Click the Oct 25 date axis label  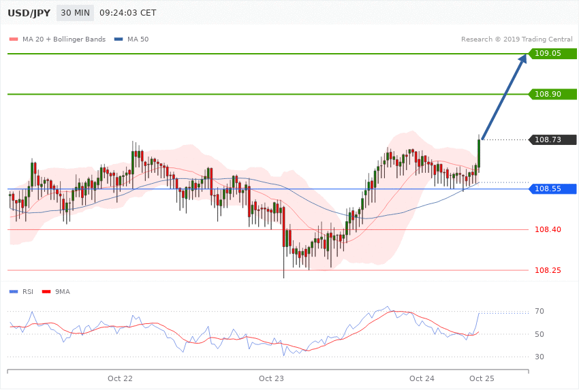point(482,378)
